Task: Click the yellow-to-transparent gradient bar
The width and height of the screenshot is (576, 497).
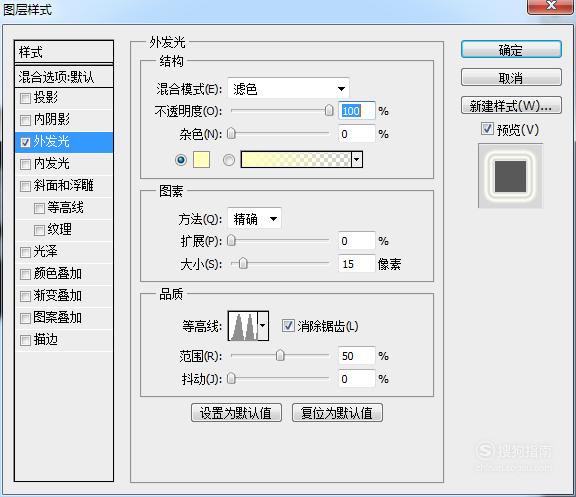Action: coord(296,160)
